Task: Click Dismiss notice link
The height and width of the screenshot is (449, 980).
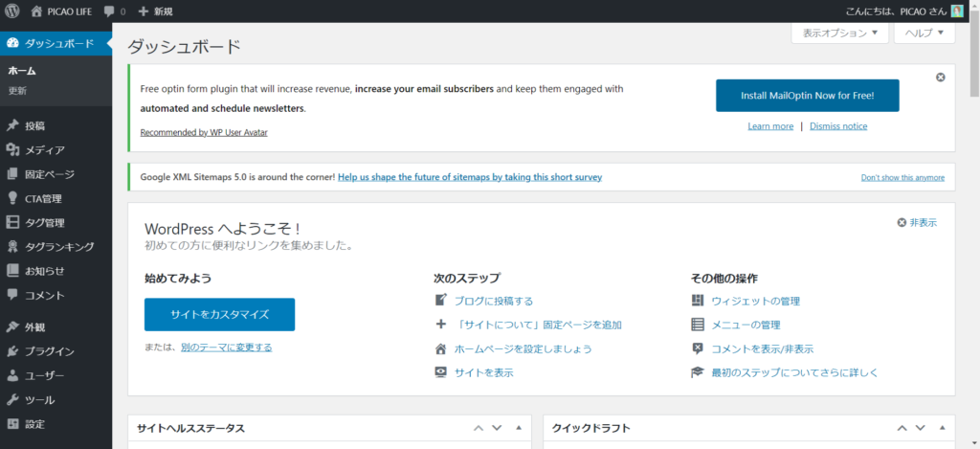Action: pos(838,126)
